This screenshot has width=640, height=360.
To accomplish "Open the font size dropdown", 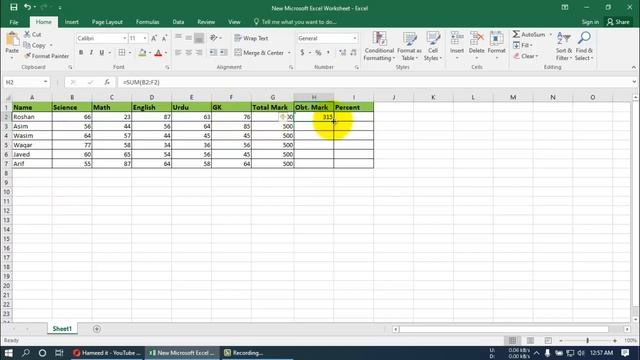I will click(x=145, y=38).
